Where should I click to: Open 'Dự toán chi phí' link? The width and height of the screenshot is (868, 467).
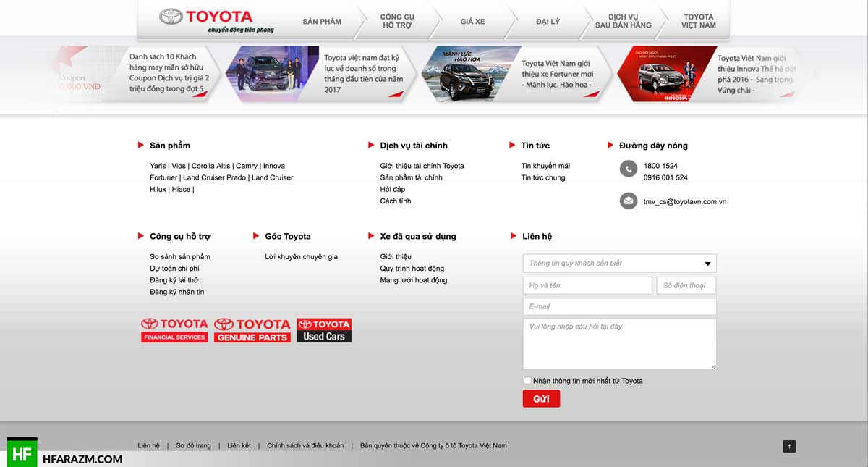pyautogui.click(x=174, y=268)
